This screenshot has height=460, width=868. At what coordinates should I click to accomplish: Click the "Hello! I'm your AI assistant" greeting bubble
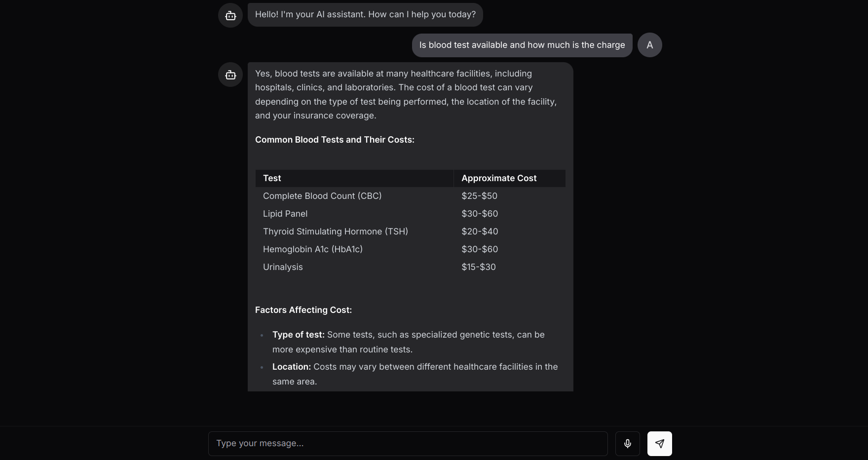365,15
